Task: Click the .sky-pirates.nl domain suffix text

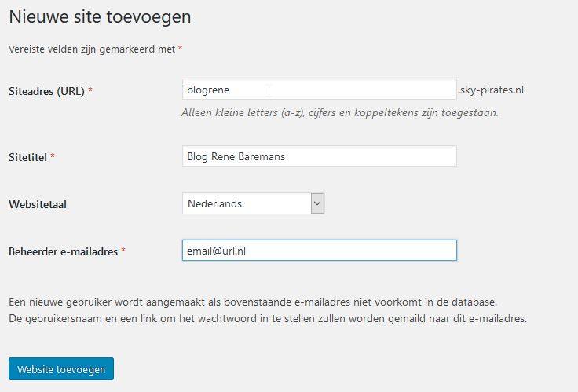Action: tap(491, 90)
